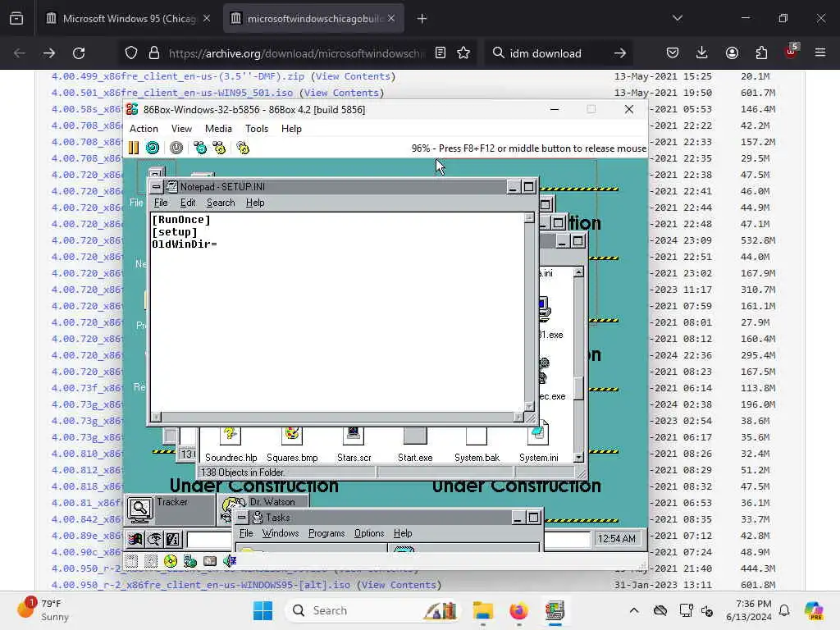Select the Stars.scr file icon
Viewport: 840px width, 630px height.
[x=354, y=435]
